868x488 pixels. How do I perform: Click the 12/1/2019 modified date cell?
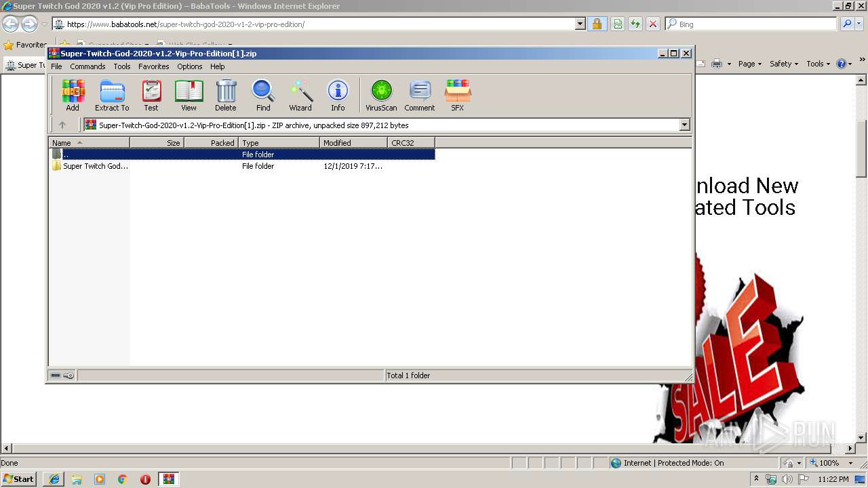(x=353, y=166)
